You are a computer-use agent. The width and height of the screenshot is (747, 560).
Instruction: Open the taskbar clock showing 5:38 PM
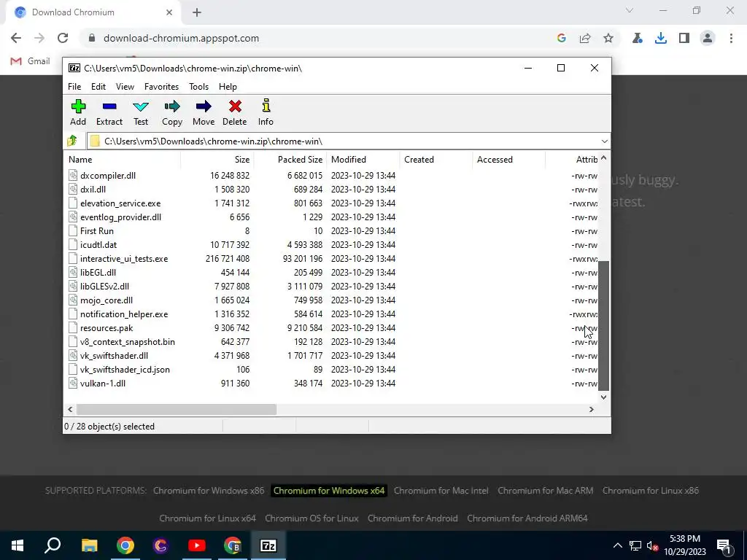tap(684, 545)
